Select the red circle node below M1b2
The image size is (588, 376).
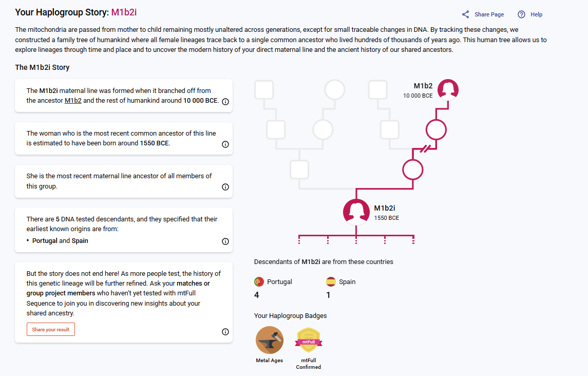pyautogui.click(x=436, y=130)
